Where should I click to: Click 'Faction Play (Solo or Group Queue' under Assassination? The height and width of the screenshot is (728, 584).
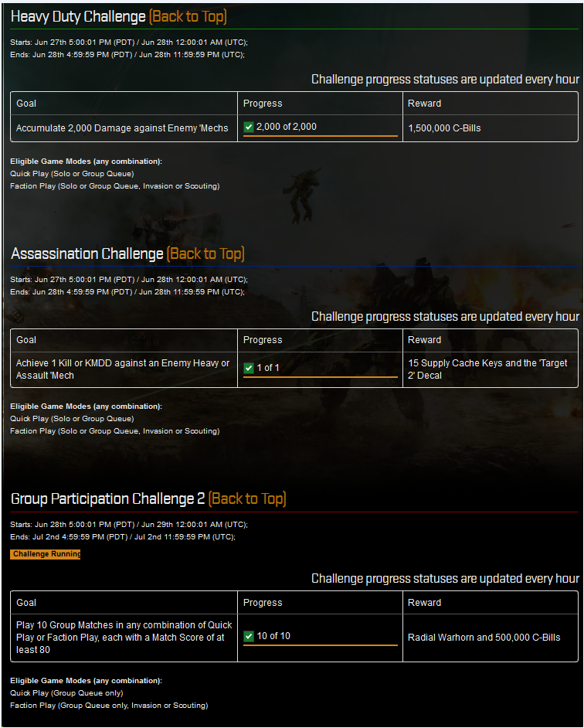click(x=114, y=431)
